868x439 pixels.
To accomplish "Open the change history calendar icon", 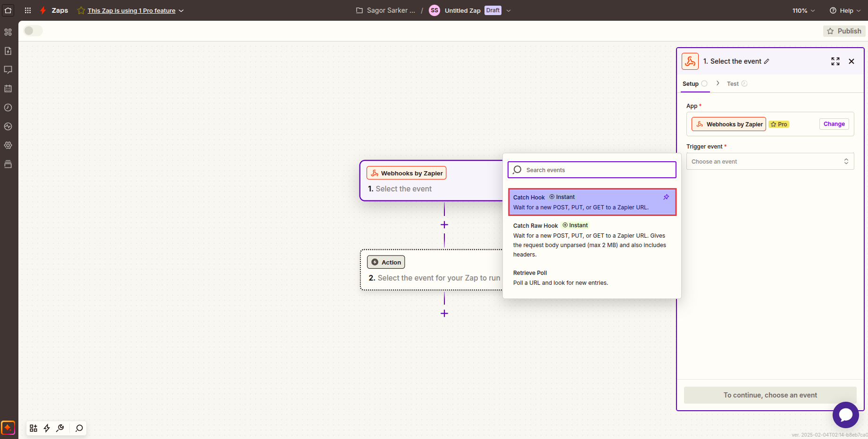I will pos(8,89).
